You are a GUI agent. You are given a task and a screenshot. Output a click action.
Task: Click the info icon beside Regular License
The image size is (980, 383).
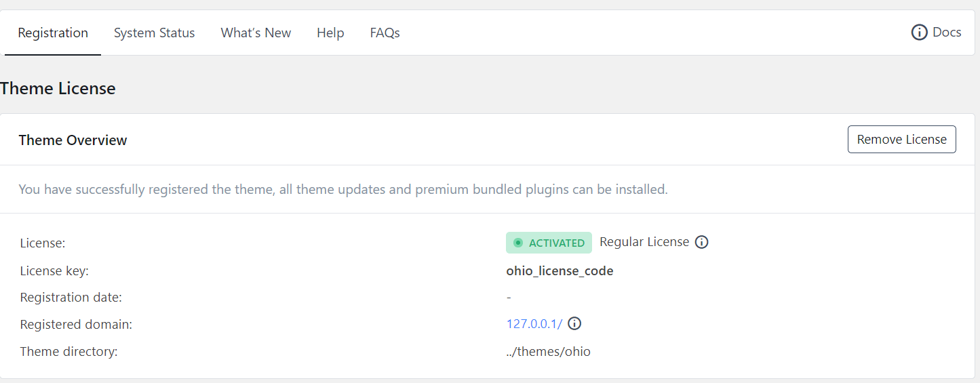(702, 242)
